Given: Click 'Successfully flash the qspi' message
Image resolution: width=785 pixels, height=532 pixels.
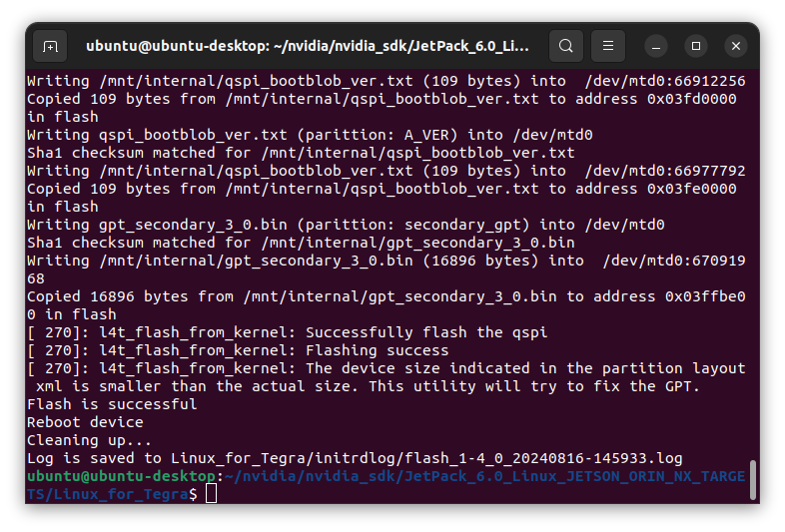Looking at the screenshot, I should click(x=426, y=332).
